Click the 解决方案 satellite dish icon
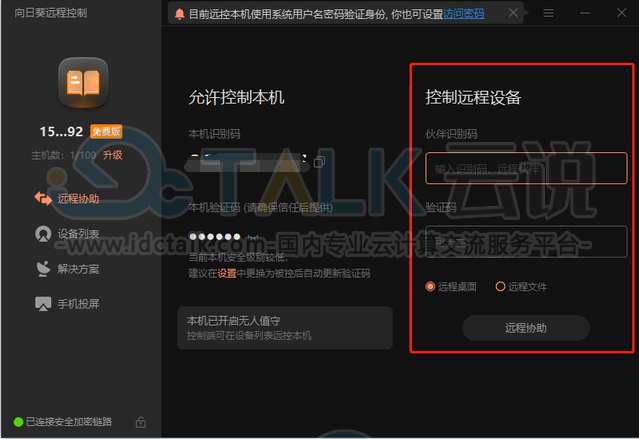This screenshot has width=639, height=439. pos(43,269)
